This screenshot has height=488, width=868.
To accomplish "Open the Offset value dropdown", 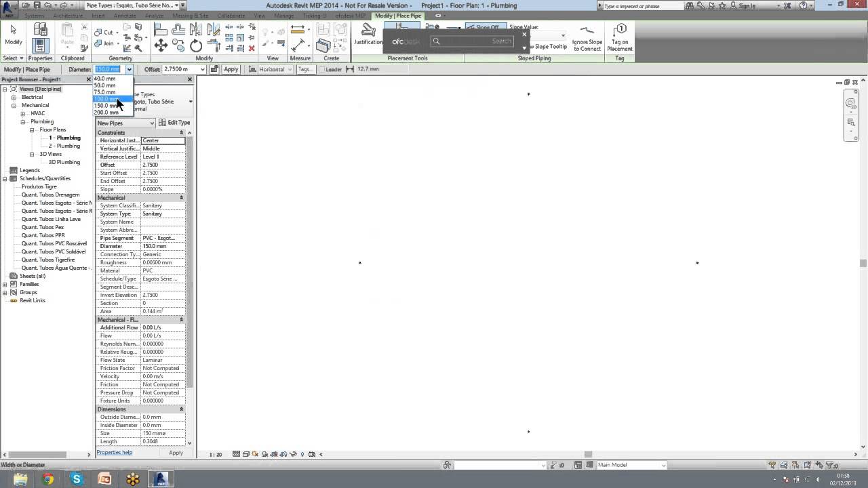I will tap(204, 69).
